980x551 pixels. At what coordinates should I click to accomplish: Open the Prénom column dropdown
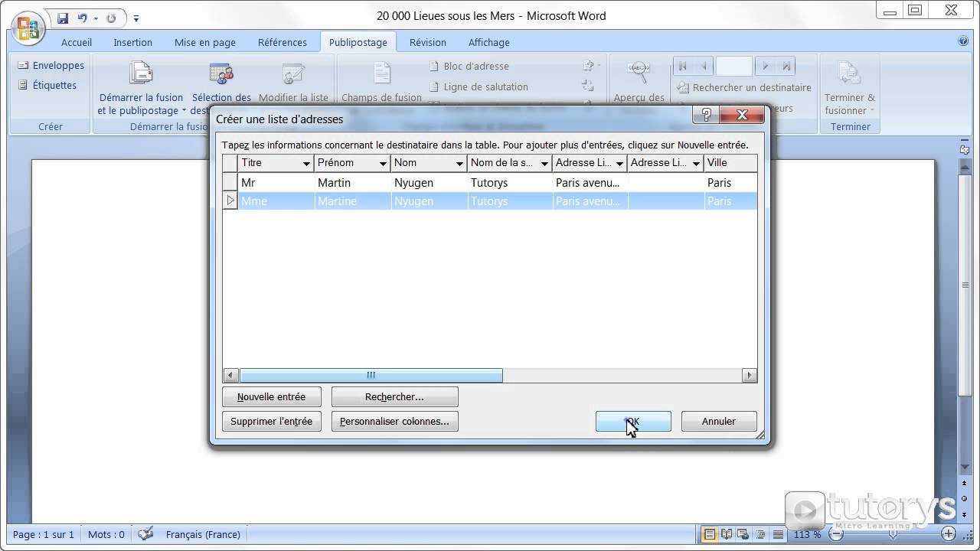(x=383, y=163)
